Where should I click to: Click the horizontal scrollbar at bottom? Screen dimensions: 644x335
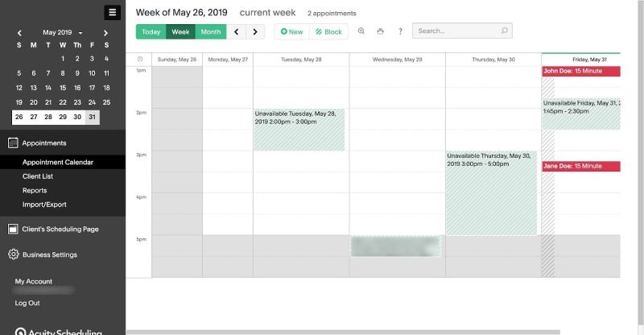(x=343, y=332)
